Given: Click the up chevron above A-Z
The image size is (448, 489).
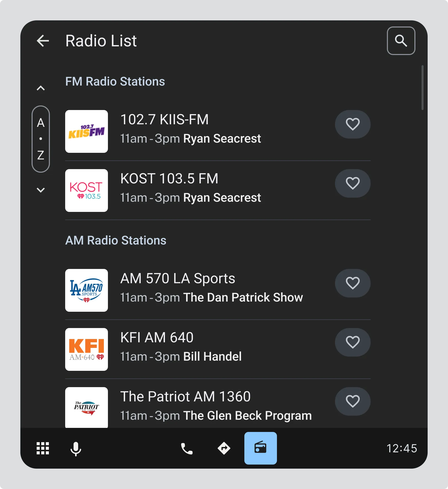Looking at the screenshot, I should [x=41, y=88].
